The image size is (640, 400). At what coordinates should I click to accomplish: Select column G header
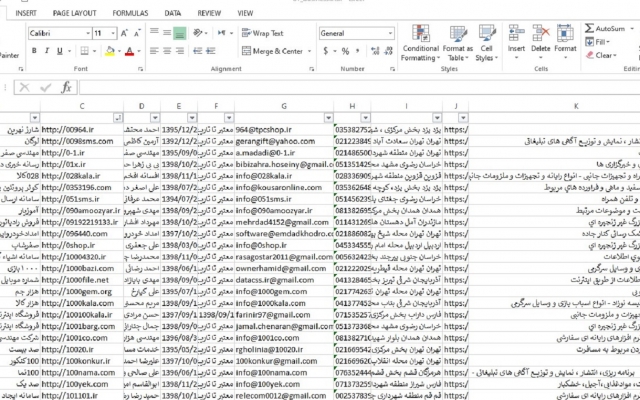tap(284, 107)
